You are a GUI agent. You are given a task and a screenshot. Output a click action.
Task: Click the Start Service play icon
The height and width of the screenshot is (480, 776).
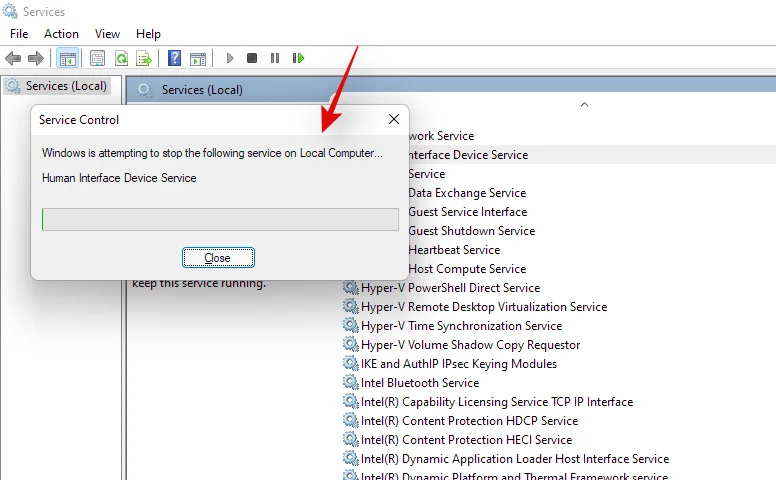(230, 58)
